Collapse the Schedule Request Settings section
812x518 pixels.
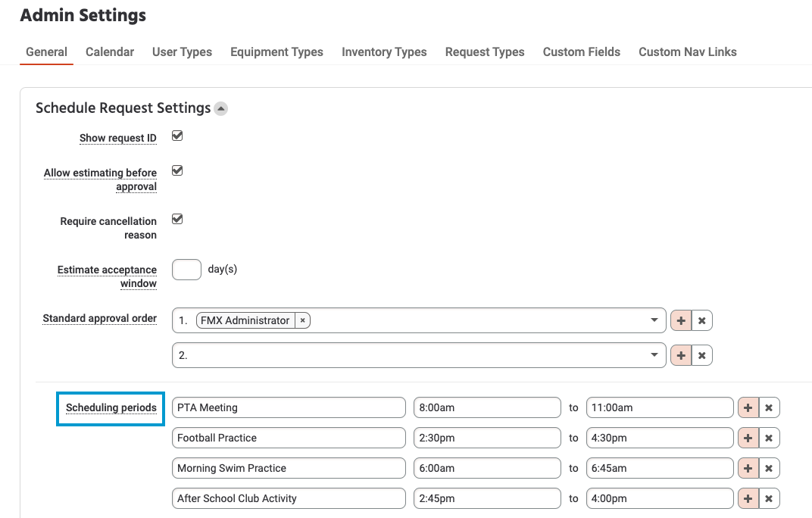click(x=220, y=109)
